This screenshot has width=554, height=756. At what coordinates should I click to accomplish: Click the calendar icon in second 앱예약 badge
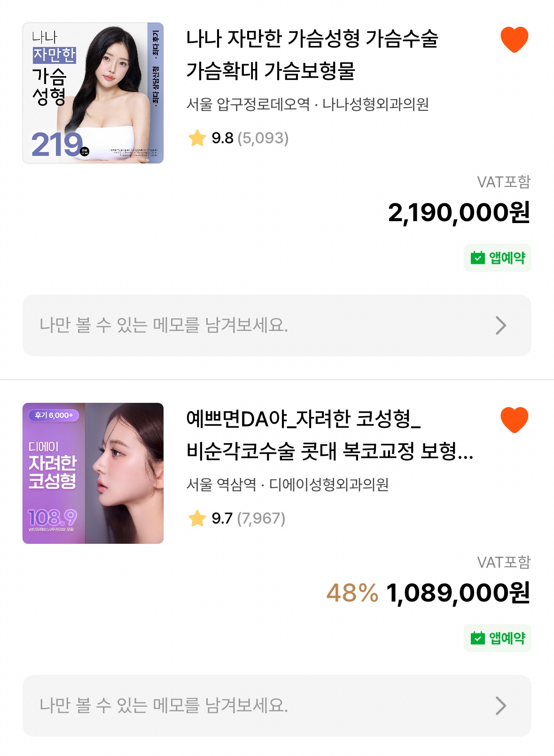coord(477,638)
